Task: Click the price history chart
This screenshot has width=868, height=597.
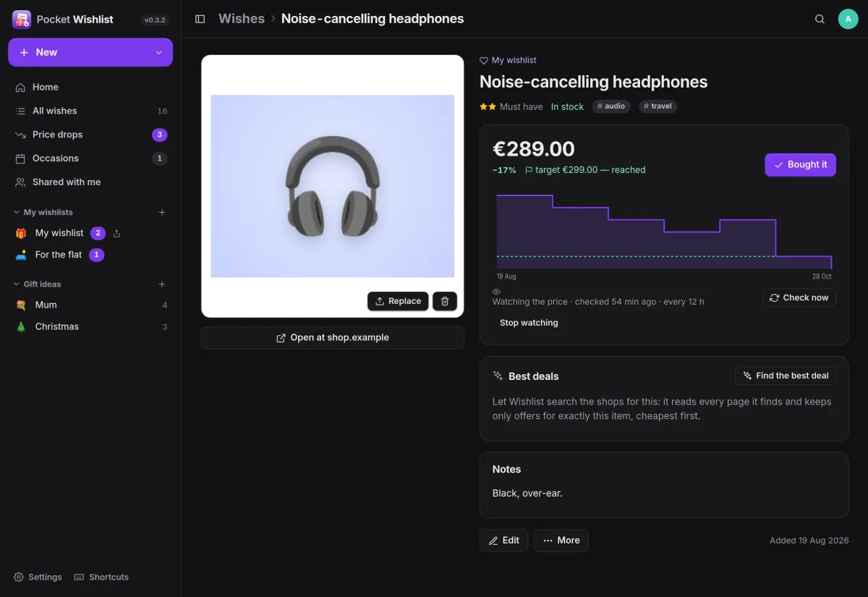Action: (664, 232)
